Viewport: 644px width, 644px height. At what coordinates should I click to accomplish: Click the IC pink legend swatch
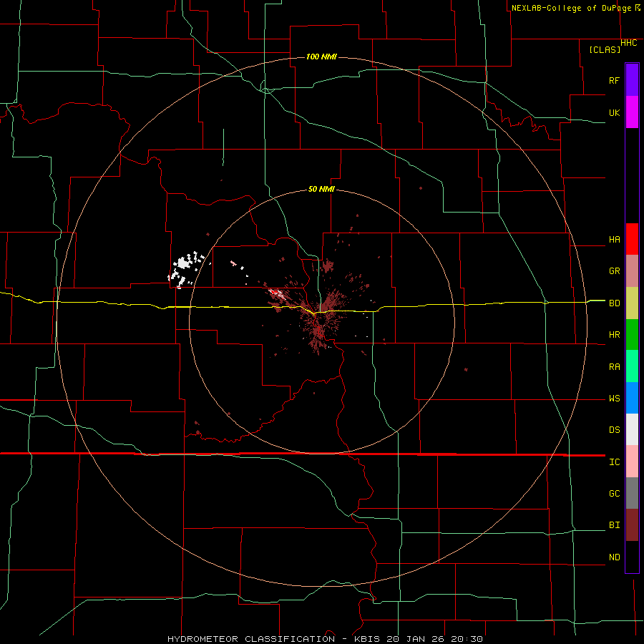point(632,462)
